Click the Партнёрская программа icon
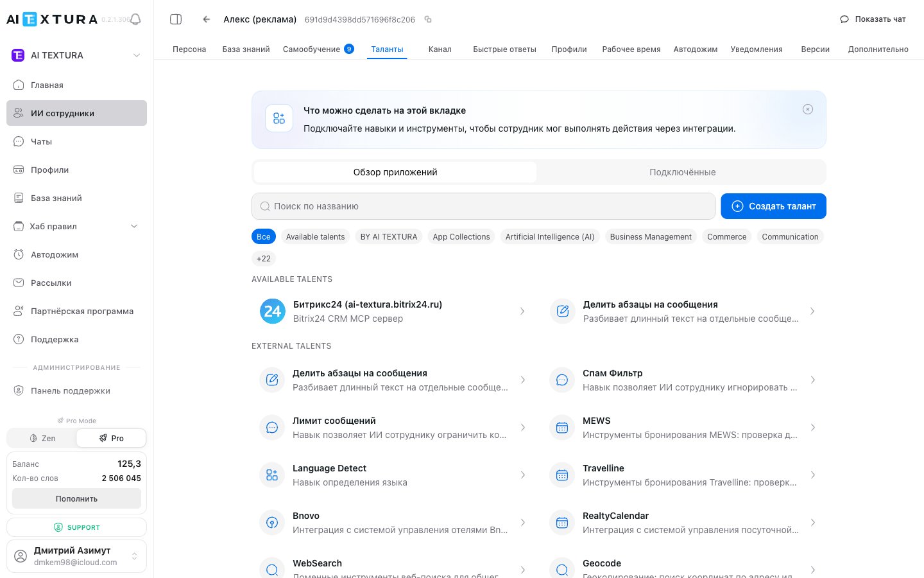This screenshot has height=578, width=924. click(19, 311)
